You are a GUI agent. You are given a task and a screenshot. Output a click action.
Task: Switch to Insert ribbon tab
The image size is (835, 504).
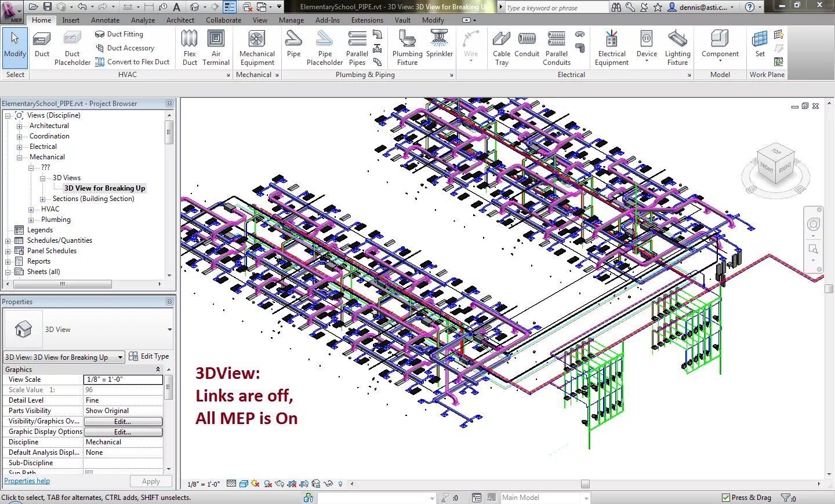71,20
